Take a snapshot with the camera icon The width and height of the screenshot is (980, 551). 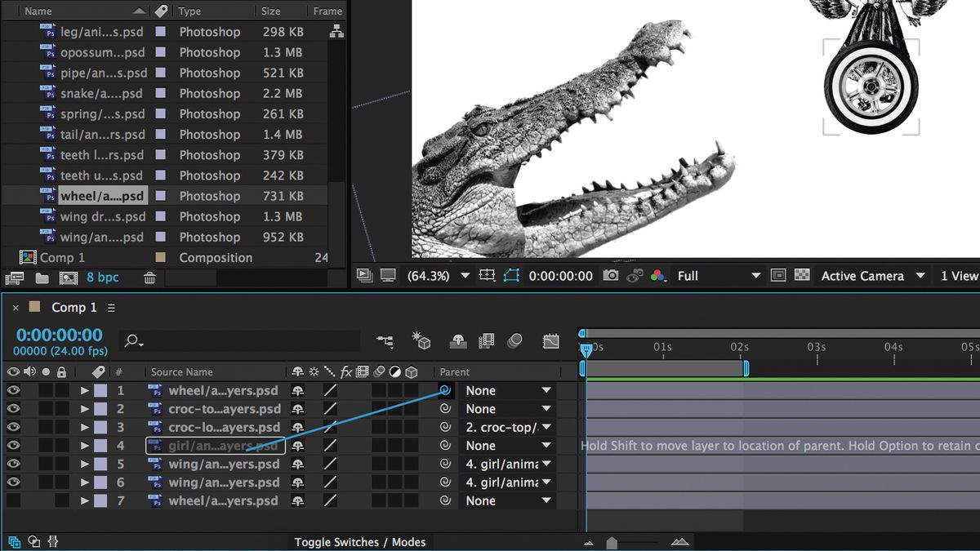(x=611, y=276)
